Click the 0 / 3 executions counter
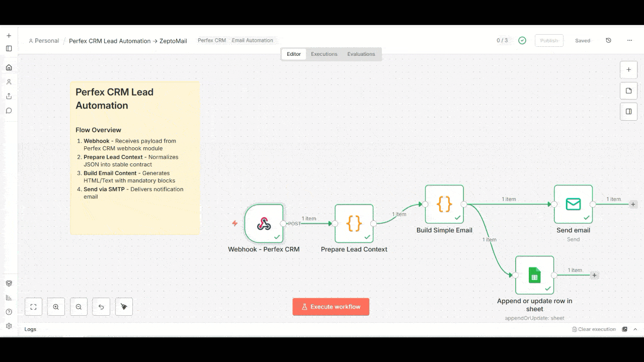The width and height of the screenshot is (644, 362). coord(502,41)
